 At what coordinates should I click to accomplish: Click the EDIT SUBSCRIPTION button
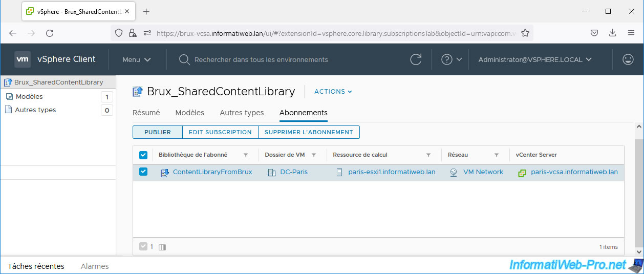[220, 132]
